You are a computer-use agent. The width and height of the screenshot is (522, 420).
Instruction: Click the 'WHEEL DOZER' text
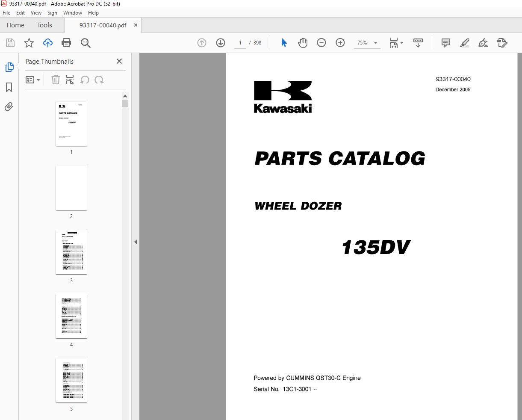click(x=298, y=206)
